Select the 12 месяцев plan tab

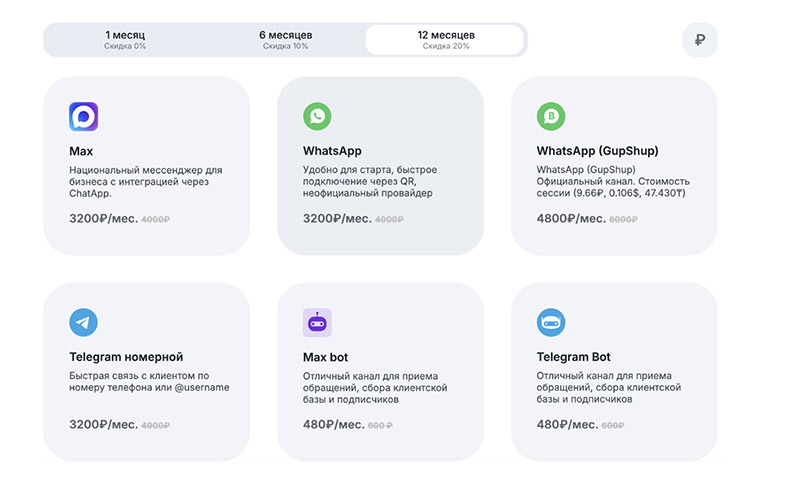click(445, 40)
